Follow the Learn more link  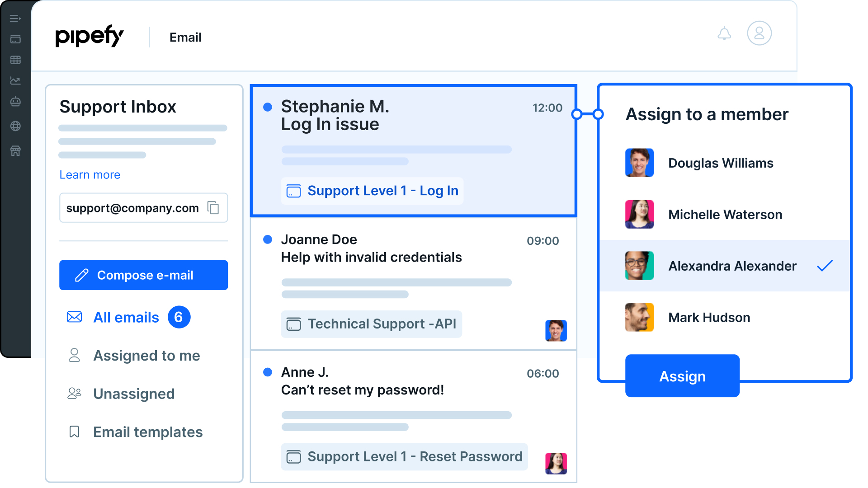tap(90, 175)
